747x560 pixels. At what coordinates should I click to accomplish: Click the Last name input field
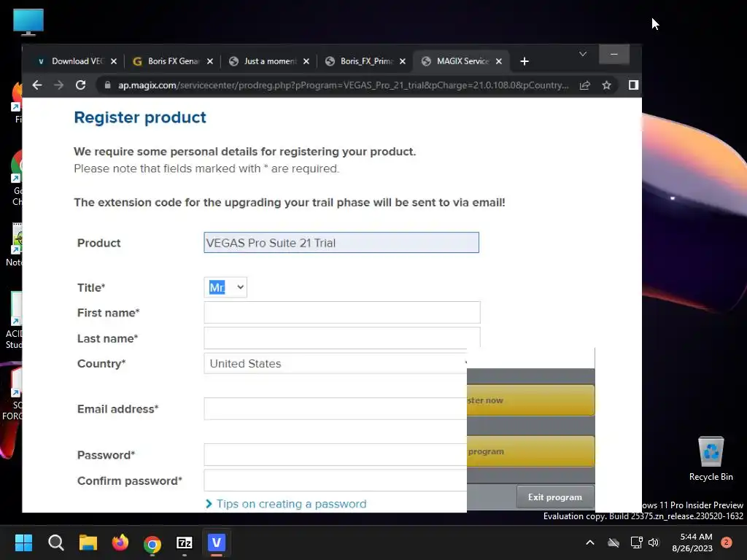pyautogui.click(x=342, y=338)
